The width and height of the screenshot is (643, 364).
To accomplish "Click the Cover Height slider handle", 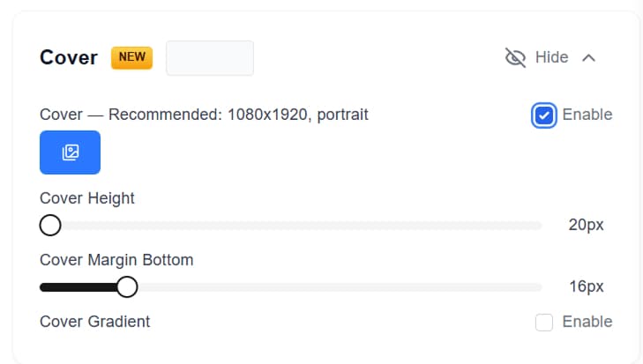I will point(50,226).
